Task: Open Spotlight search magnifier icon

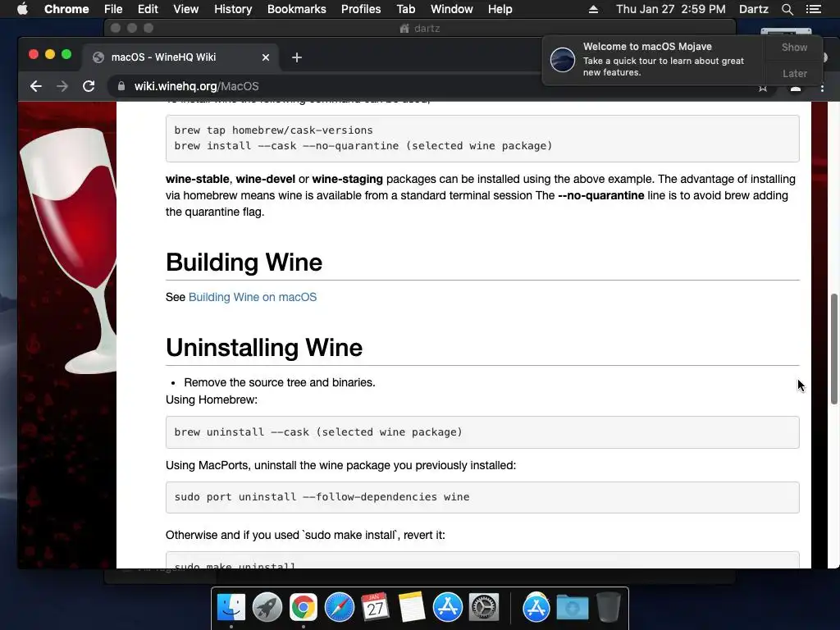Action: [787, 9]
